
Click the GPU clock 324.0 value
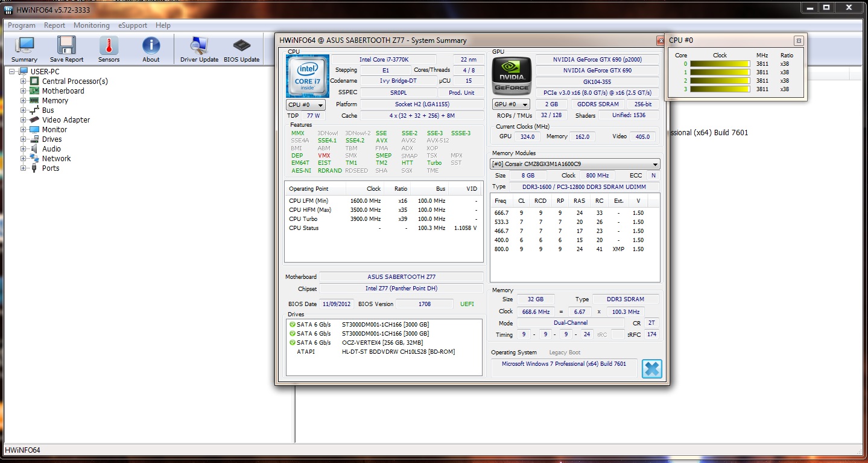pyautogui.click(x=528, y=136)
